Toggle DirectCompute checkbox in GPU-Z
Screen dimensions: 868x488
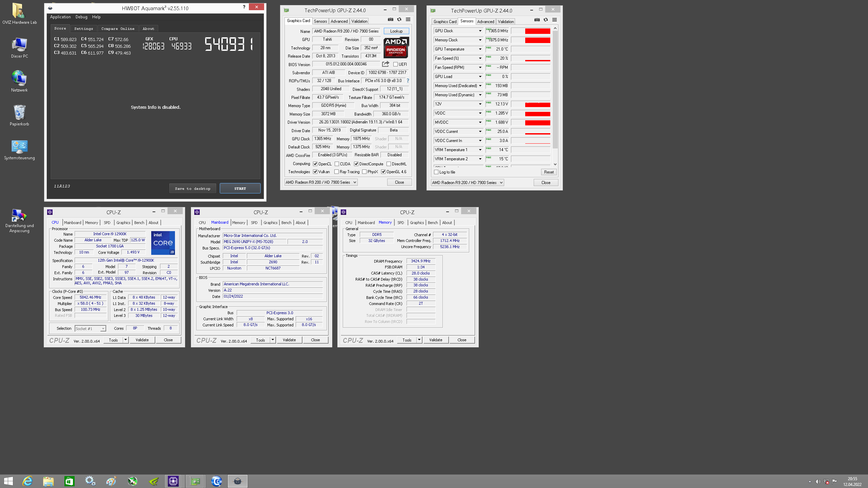pyautogui.click(x=356, y=164)
